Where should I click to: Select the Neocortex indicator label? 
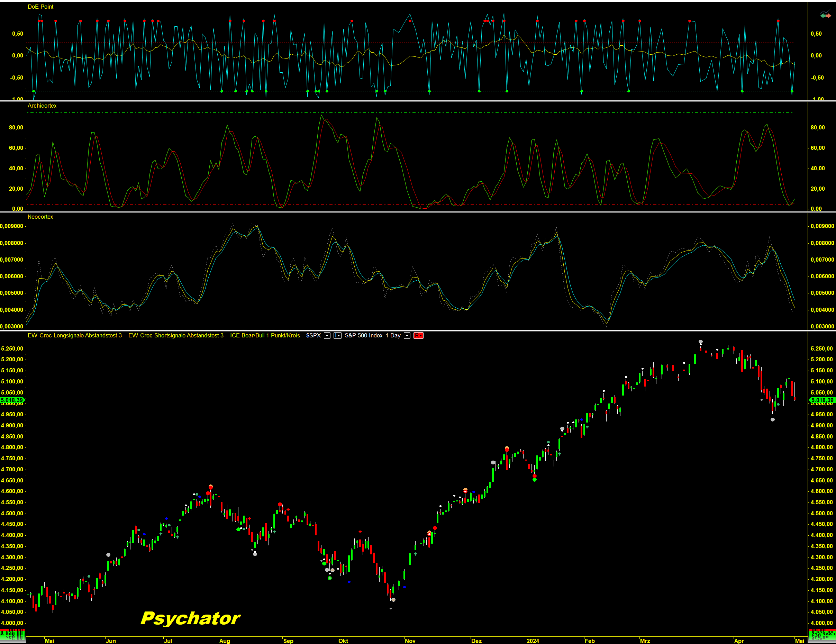[40, 217]
